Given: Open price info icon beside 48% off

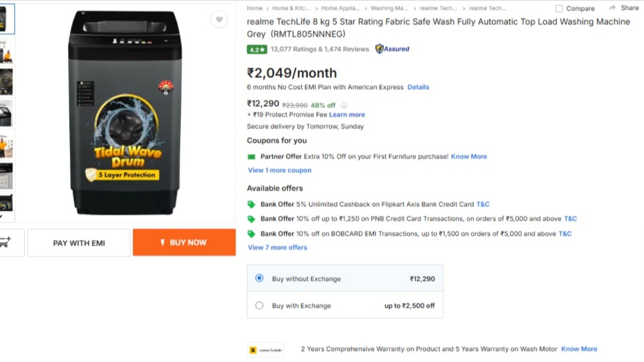Looking at the screenshot, I should (344, 105).
